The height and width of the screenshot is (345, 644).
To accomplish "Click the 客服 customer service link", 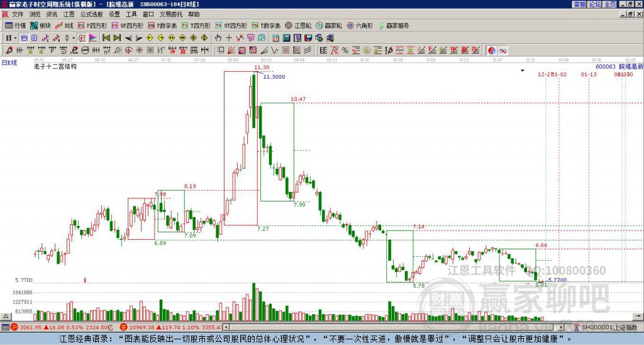I will [x=579, y=4].
